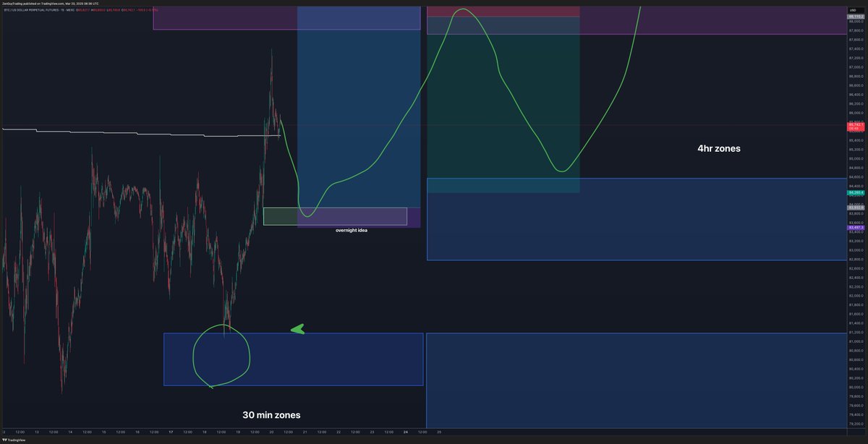Click date label 25 on time axis
The image size is (868, 444).
click(439, 432)
